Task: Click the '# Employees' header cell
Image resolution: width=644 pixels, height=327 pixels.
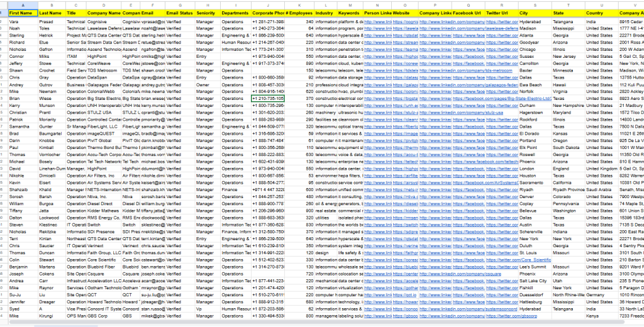Action: (299, 13)
